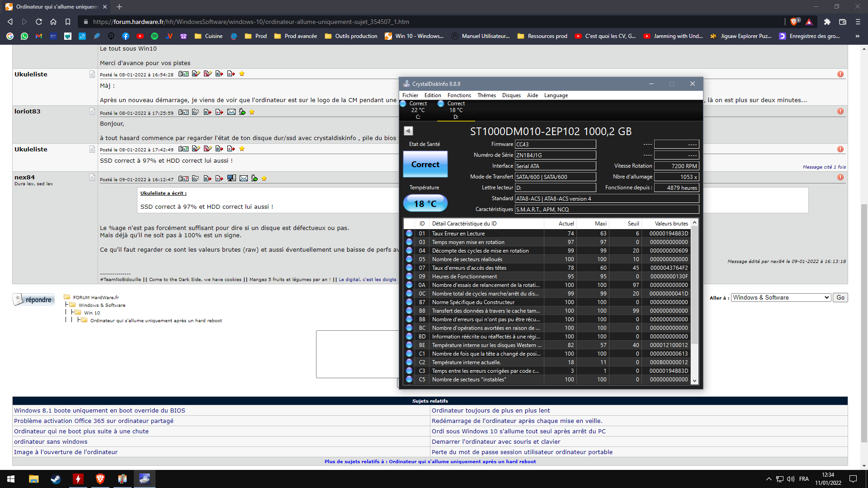Click the configuration monitor icon on nex84's post
The image size is (868, 488).
coord(231,178)
